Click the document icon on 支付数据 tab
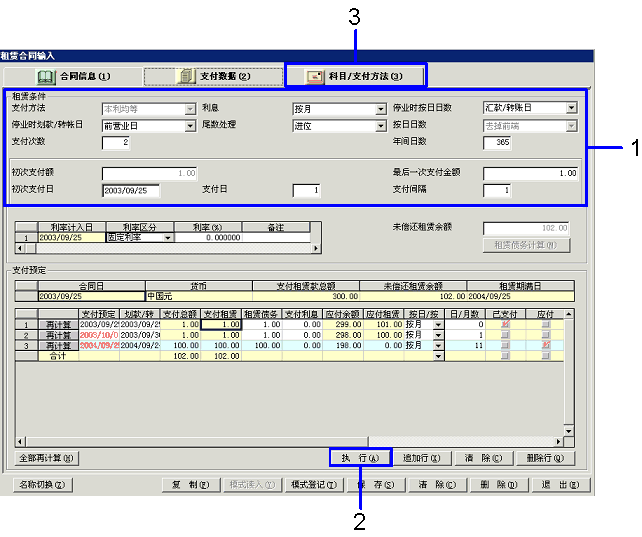 185,76
